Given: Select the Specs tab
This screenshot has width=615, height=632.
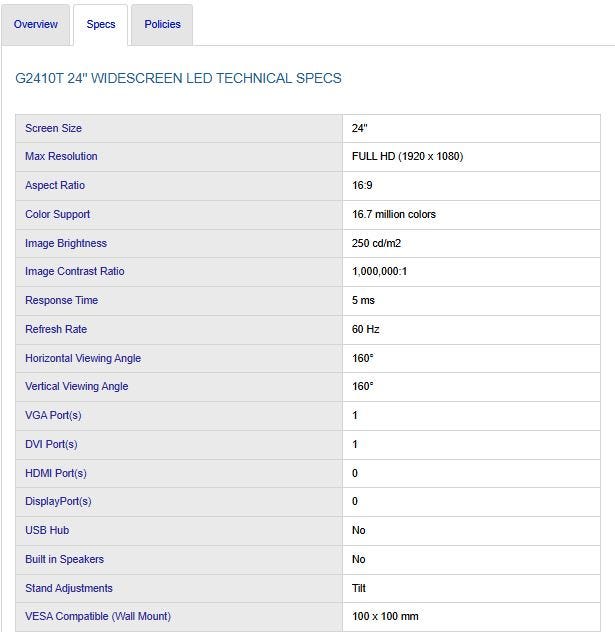Looking at the screenshot, I should pos(101,24).
